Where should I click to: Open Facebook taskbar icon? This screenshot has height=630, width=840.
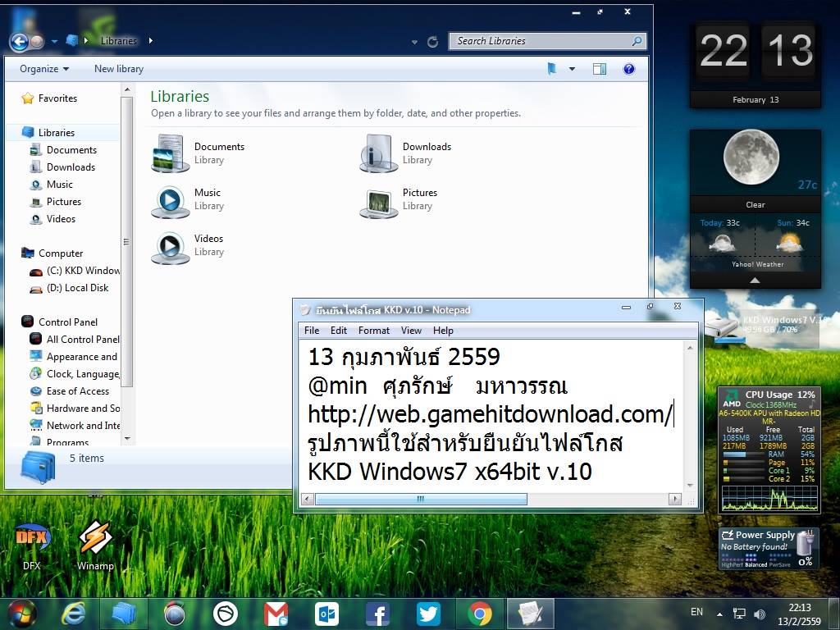[x=377, y=614]
